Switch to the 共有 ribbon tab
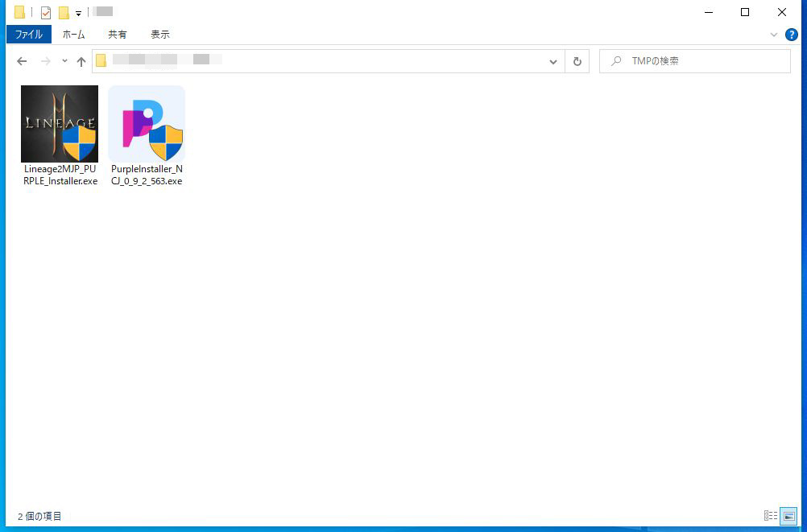This screenshot has height=532, width=807. [x=118, y=35]
